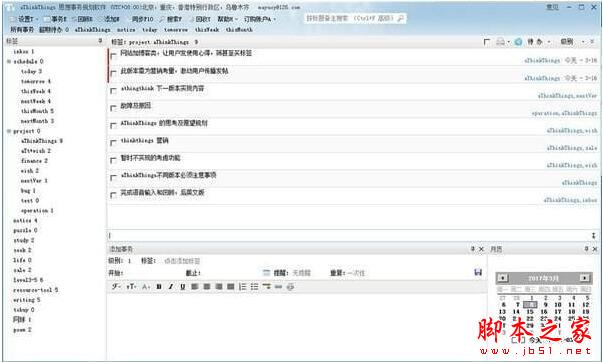Image resolution: width=603 pixels, height=362 pixels.
Task: Click the reminder calendar icon beside 提醒
Action: pos(266,273)
